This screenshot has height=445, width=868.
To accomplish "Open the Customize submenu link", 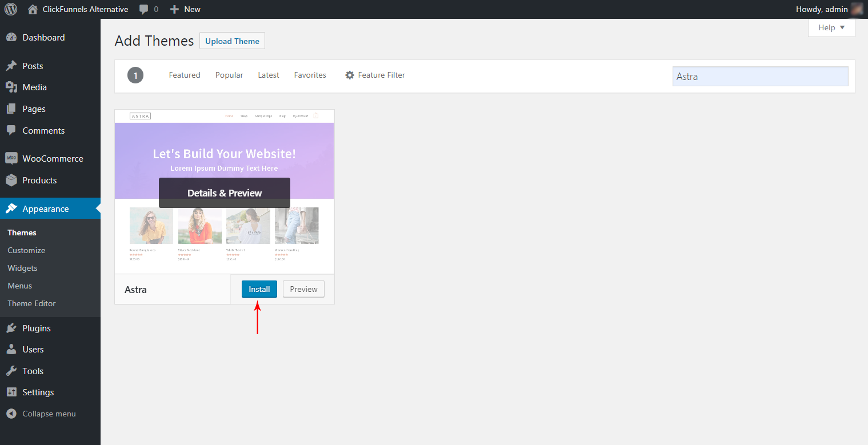I will pyautogui.click(x=26, y=250).
